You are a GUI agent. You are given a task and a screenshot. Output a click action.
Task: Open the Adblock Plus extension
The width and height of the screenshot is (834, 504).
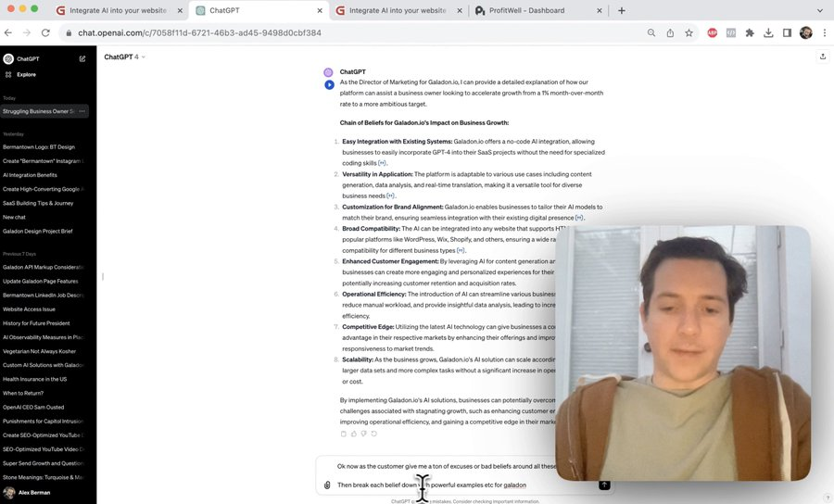(x=713, y=33)
